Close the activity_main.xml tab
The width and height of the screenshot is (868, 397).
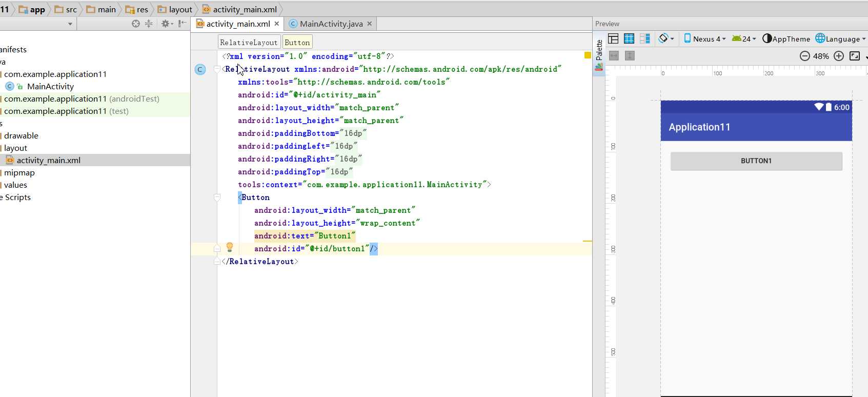click(x=277, y=24)
